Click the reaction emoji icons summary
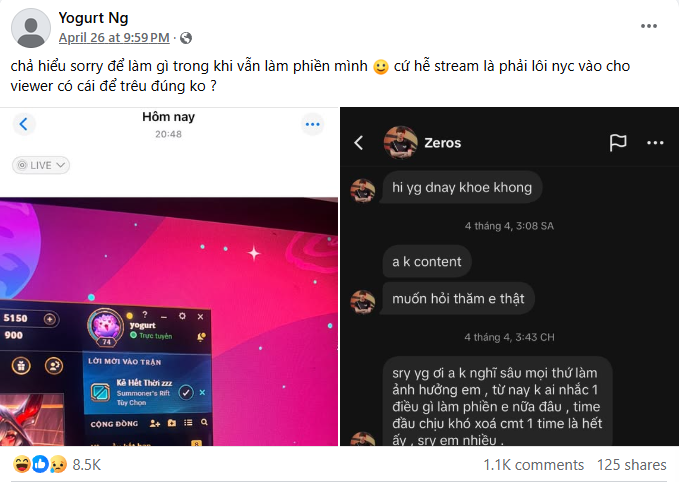 (40, 464)
